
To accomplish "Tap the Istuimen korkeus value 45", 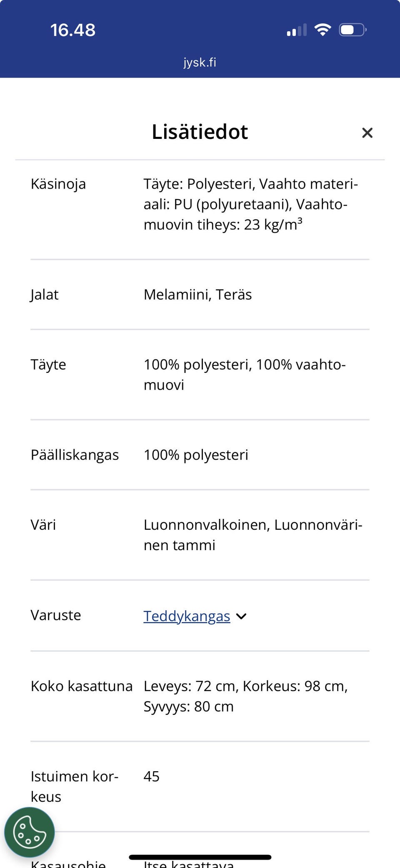I will tap(152, 776).
